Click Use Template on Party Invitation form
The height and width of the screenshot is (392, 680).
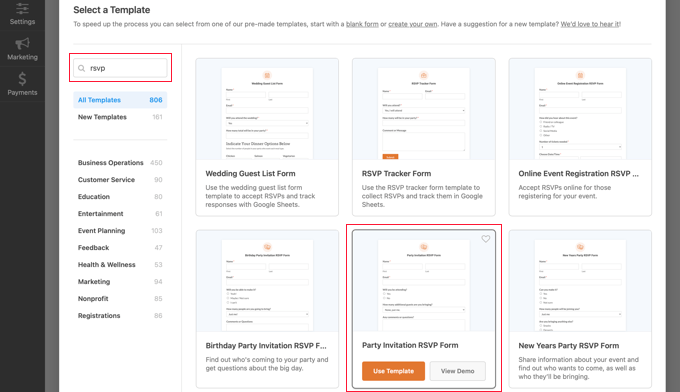(393, 371)
